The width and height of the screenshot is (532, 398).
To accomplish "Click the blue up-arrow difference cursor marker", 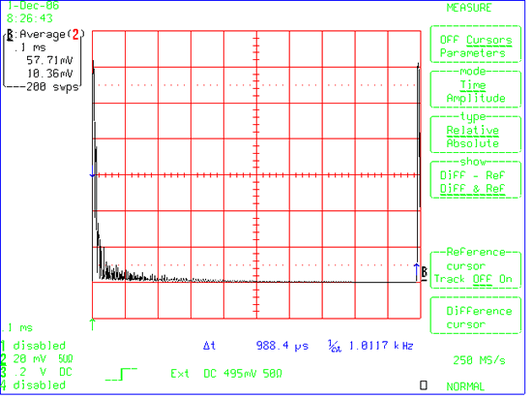I will 417,272.
